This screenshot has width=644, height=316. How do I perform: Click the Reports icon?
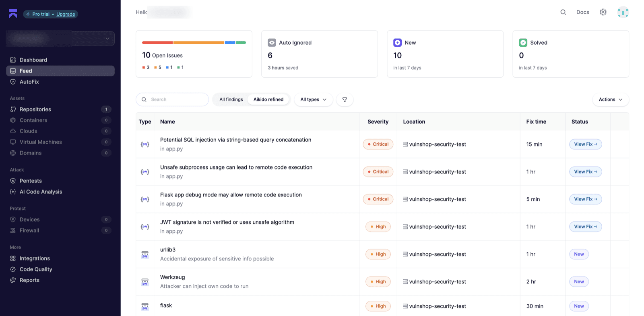click(x=13, y=280)
